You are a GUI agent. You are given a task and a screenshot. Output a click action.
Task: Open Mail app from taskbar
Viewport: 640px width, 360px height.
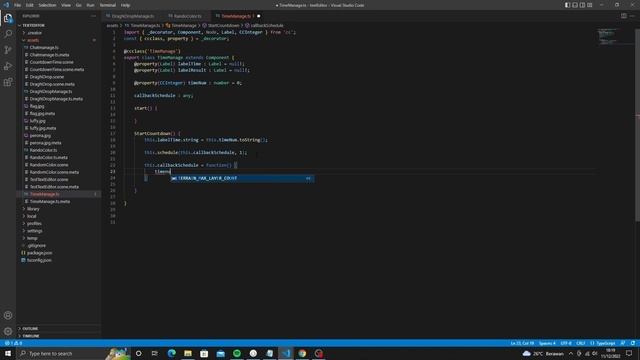pos(220,353)
